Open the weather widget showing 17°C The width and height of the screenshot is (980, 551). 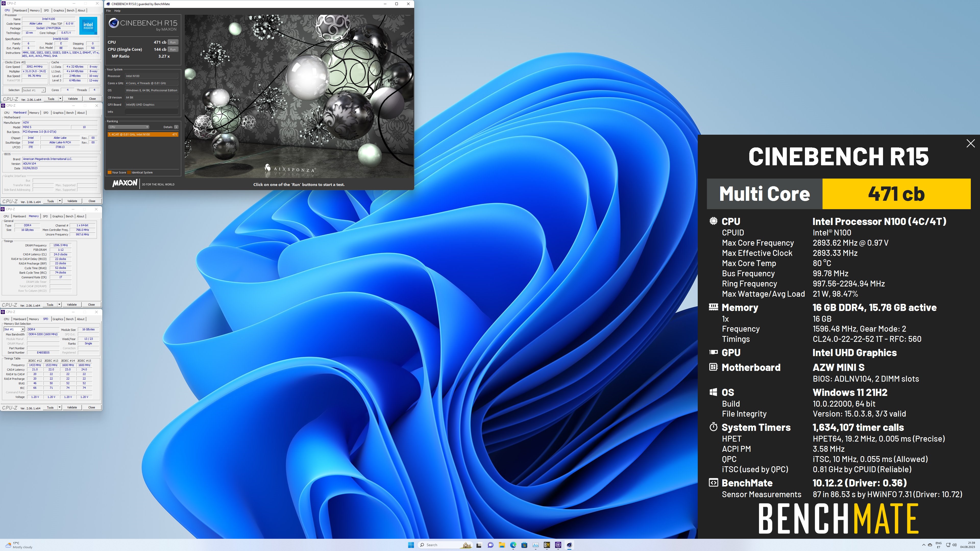pos(18,545)
